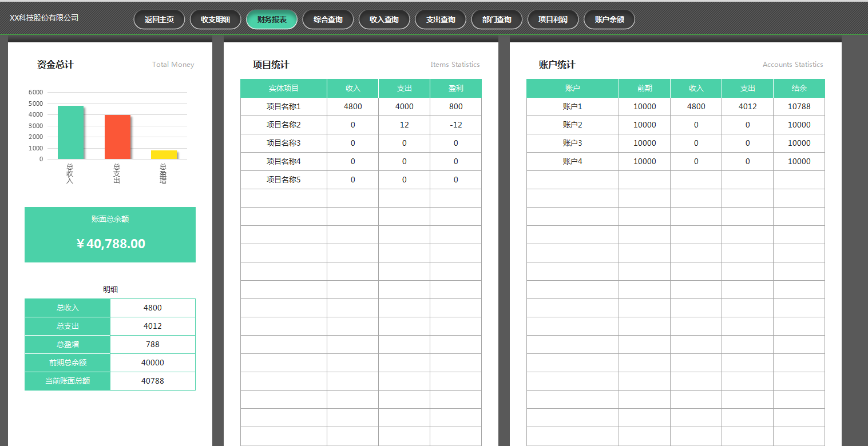Click the 账户余额 navigation button

coord(609,19)
